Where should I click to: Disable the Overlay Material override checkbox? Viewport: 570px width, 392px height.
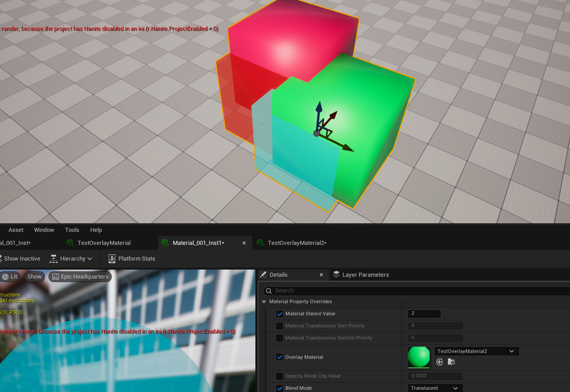[x=280, y=357]
